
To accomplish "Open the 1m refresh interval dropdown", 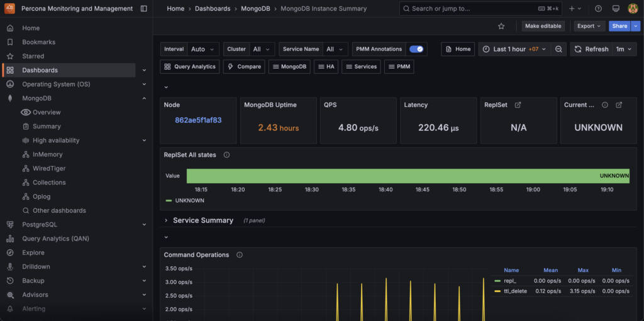I will tap(625, 49).
